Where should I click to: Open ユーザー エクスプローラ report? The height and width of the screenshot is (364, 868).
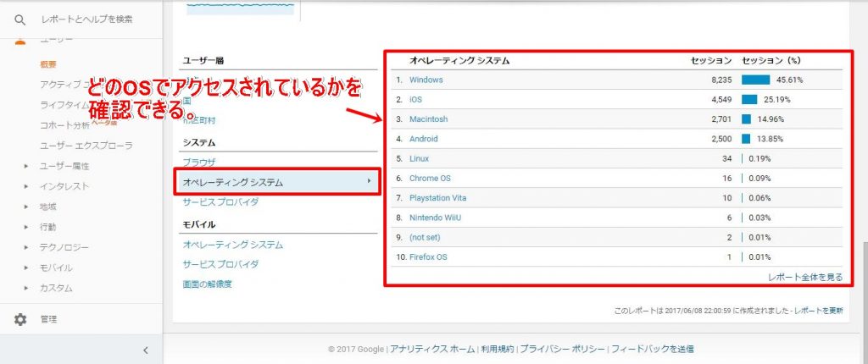(86, 146)
